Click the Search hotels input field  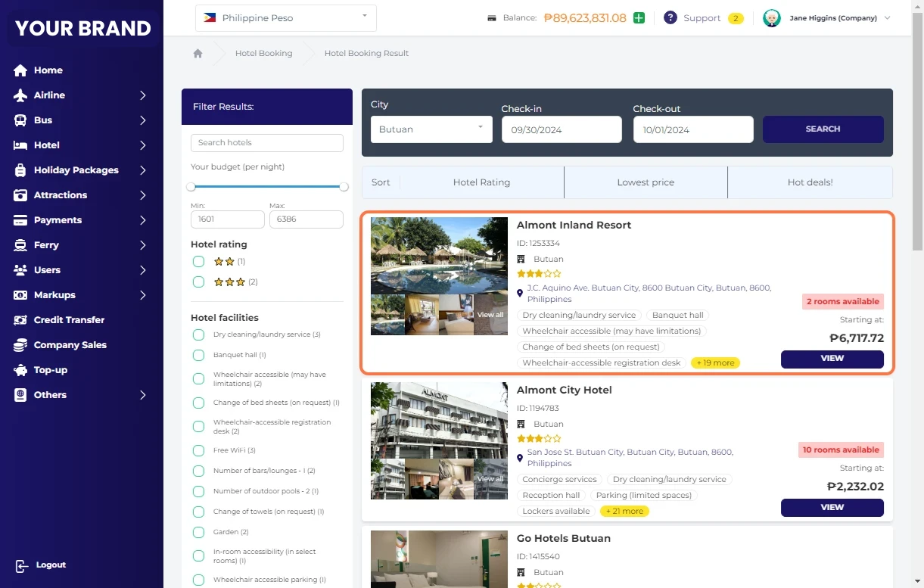pyautogui.click(x=266, y=143)
